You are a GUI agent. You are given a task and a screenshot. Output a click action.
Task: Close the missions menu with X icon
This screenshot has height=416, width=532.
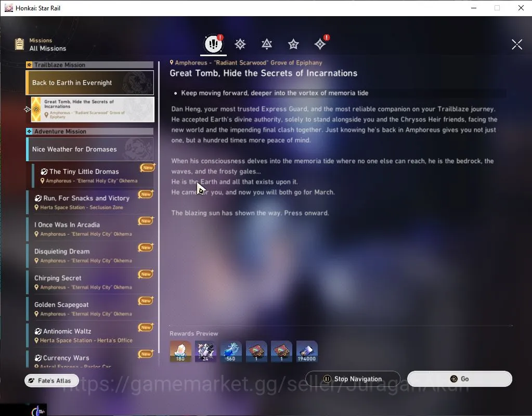pos(517,44)
